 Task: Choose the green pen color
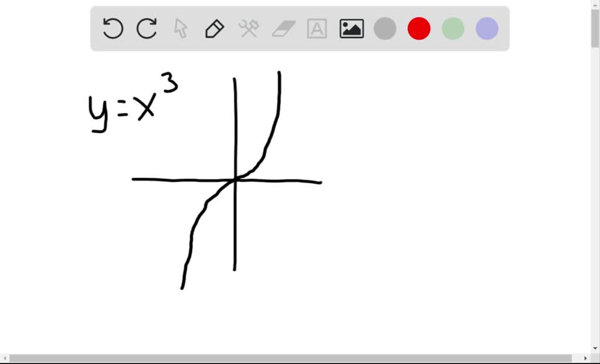click(452, 28)
